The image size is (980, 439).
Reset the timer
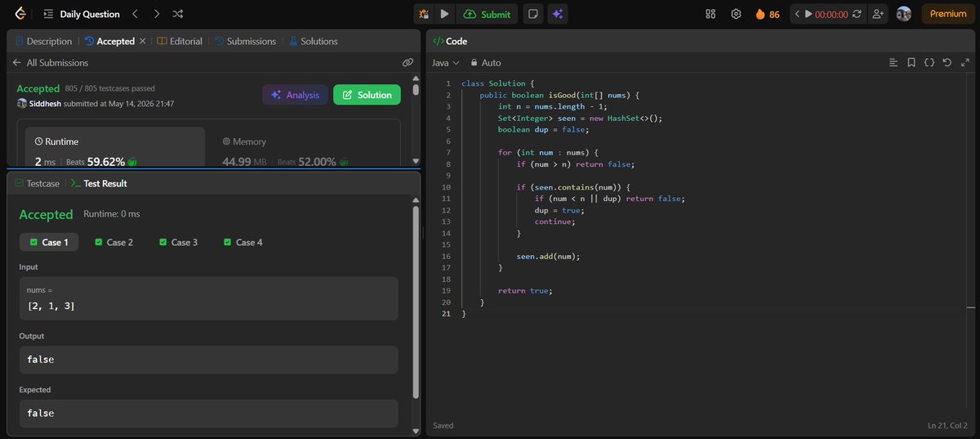pyautogui.click(x=857, y=14)
